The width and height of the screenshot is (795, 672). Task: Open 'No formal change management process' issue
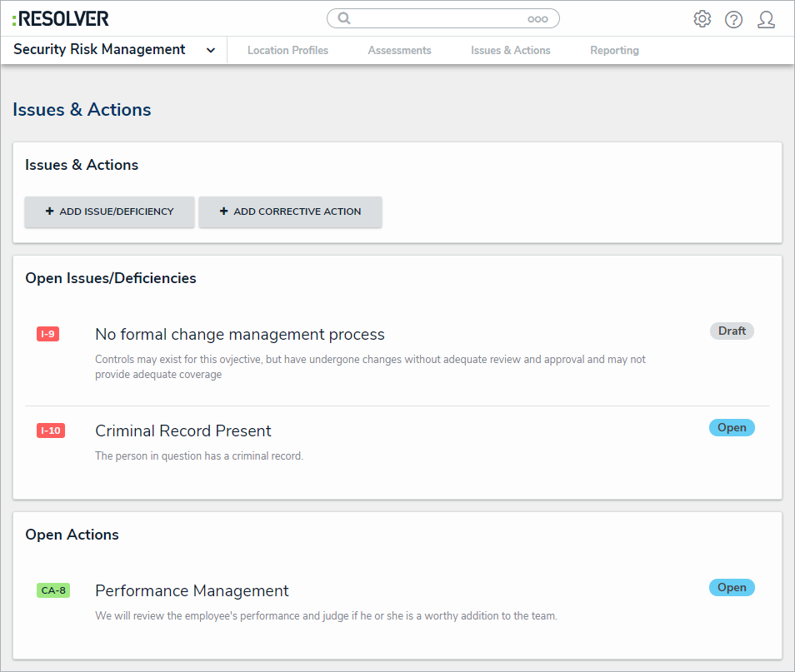(x=240, y=335)
